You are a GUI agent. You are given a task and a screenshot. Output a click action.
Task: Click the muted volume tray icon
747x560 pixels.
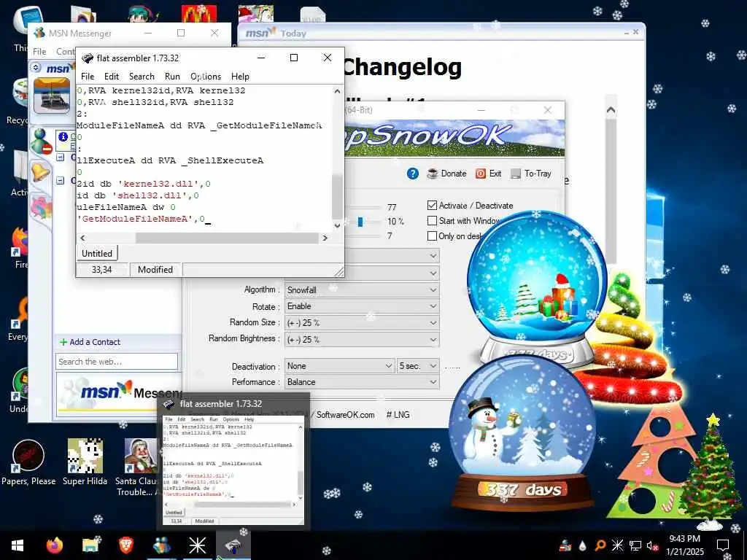click(652, 545)
